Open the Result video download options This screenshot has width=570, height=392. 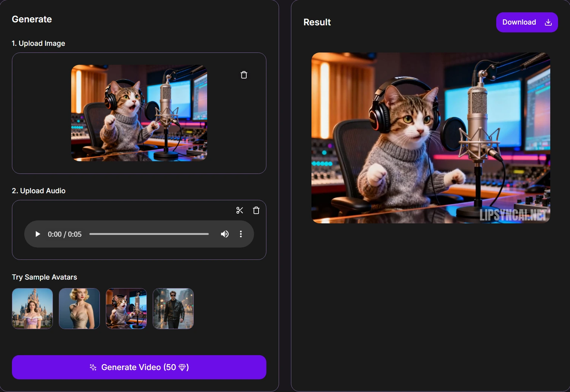tap(526, 22)
